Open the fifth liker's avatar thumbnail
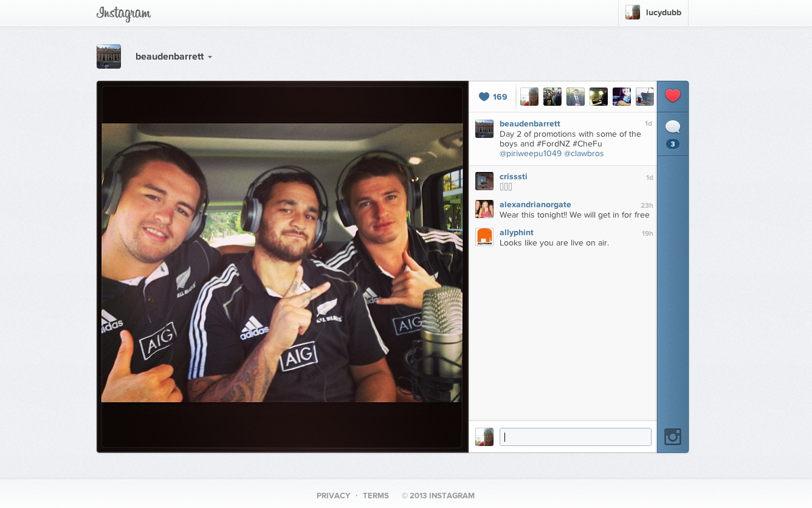 pyautogui.click(x=622, y=97)
